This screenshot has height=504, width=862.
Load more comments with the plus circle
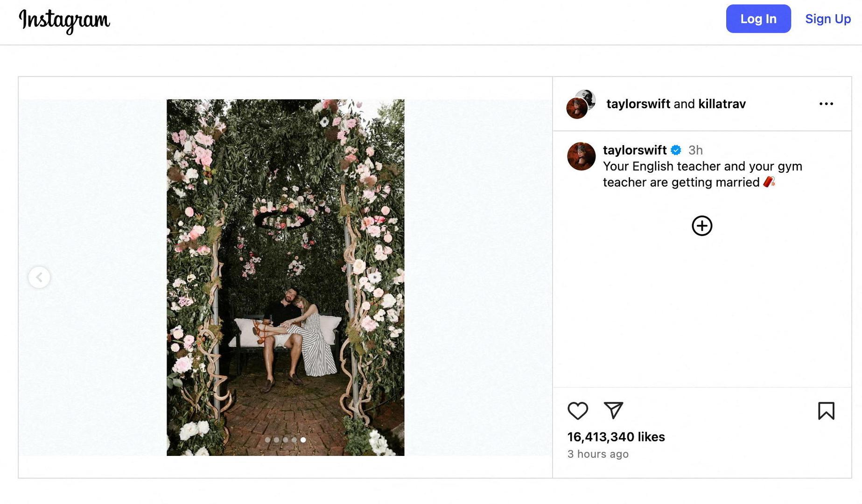click(702, 226)
